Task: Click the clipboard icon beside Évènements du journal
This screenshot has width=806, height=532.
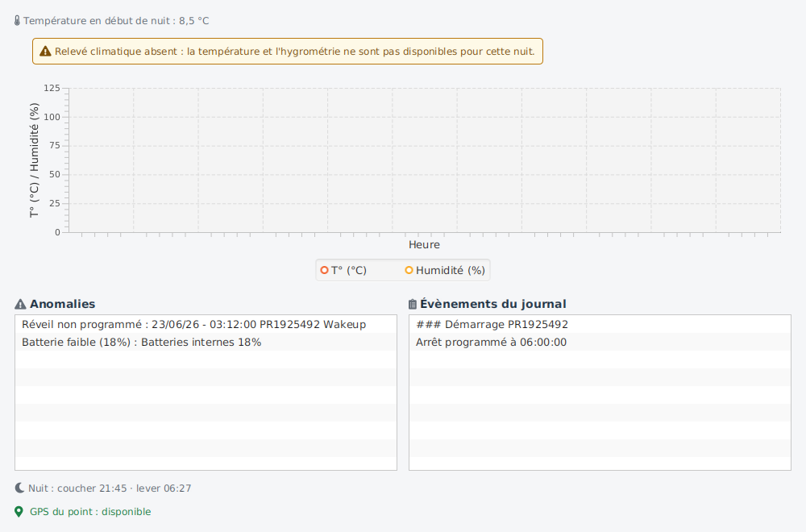Action: click(412, 305)
